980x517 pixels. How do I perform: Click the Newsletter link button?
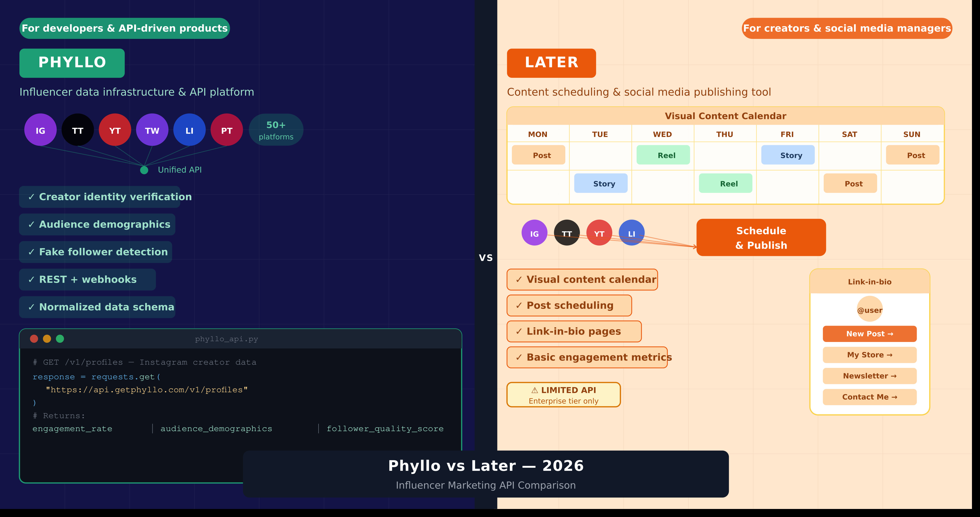coord(870,376)
